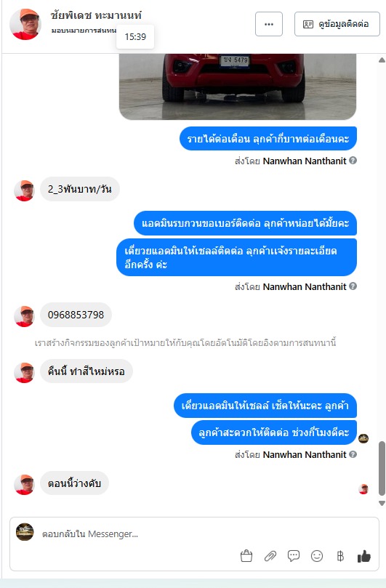Attach a file with the paperclip icon
The width and height of the screenshot is (386, 588).
(x=270, y=556)
